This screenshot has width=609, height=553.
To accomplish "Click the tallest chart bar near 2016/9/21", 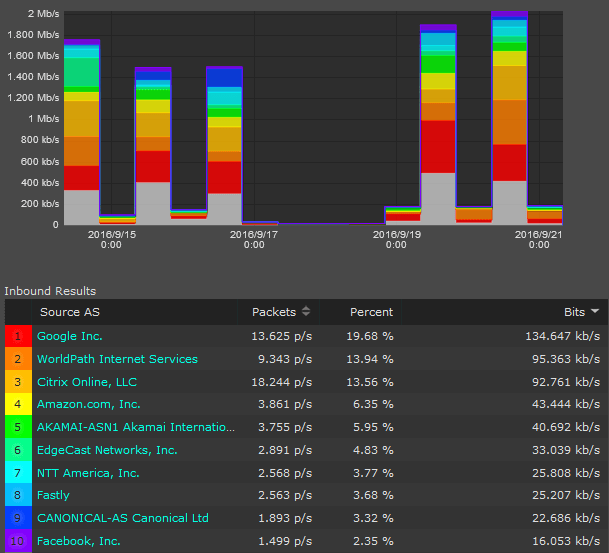I will tap(510, 118).
